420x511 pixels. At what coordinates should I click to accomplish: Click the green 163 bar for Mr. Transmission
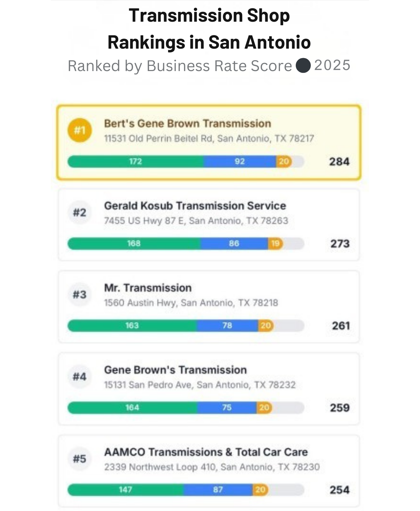(132, 325)
